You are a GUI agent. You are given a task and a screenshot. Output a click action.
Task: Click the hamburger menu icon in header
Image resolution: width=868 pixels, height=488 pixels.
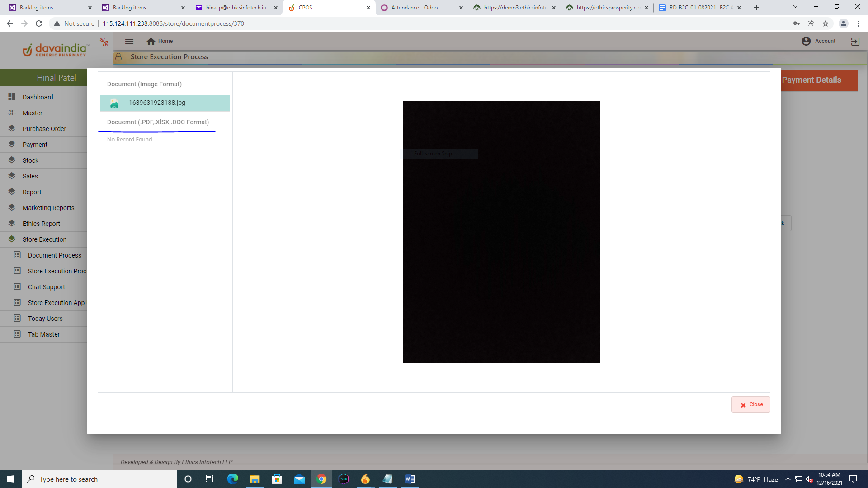[x=129, y=41]
